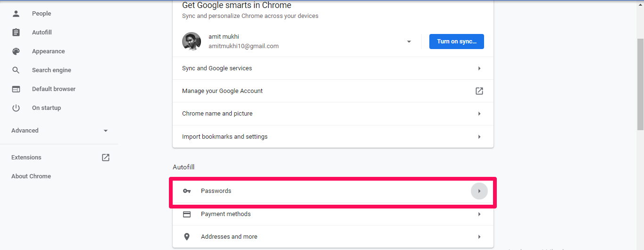Click amit mukhi's profile avatar

pyautogui.click(x=192, y=42)
